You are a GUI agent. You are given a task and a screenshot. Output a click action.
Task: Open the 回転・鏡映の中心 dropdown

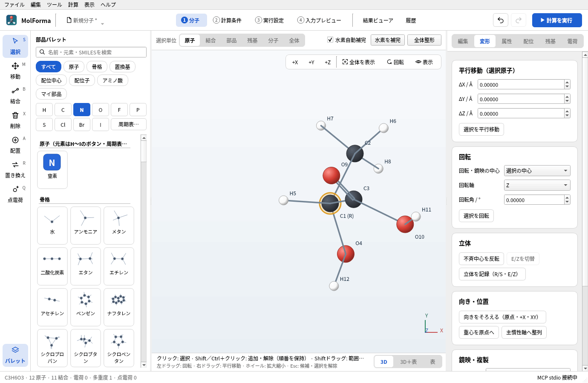pos(537,171)
